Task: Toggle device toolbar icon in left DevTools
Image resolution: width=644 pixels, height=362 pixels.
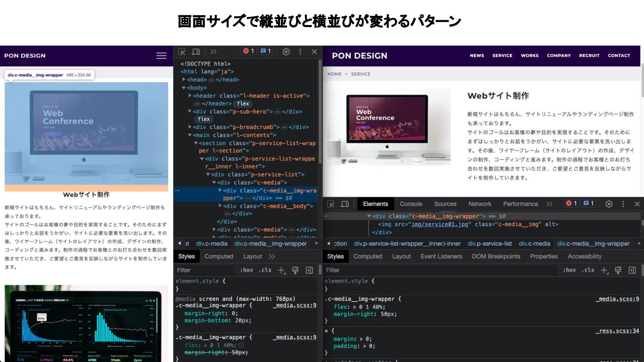Action: [x=196, y=51]
